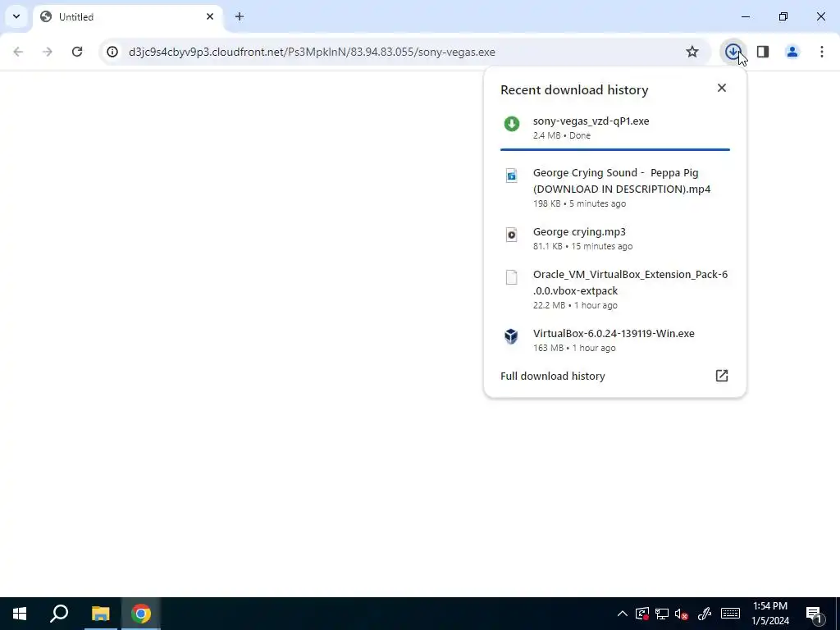Viewport: 840px width, 630px height.
Task: Click the mp3 audio file icon
Action: (512, 234)
